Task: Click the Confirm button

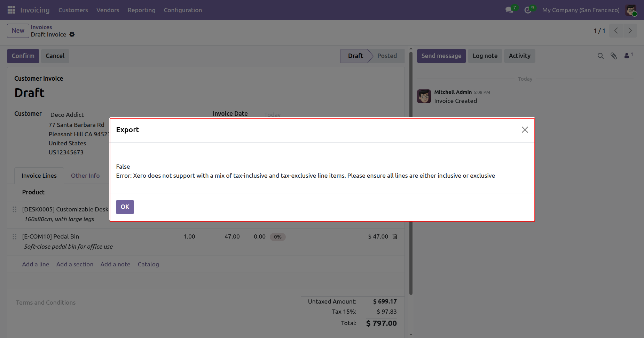Action: point(23,56)
